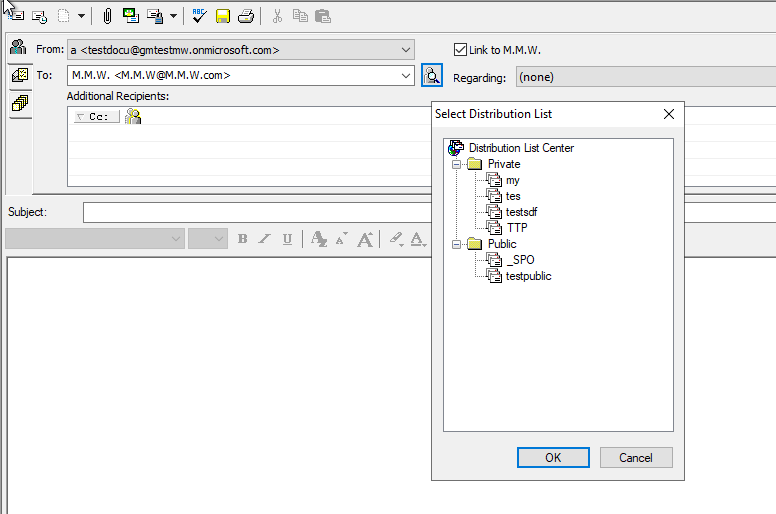Select the Private folder

[504, 164]
